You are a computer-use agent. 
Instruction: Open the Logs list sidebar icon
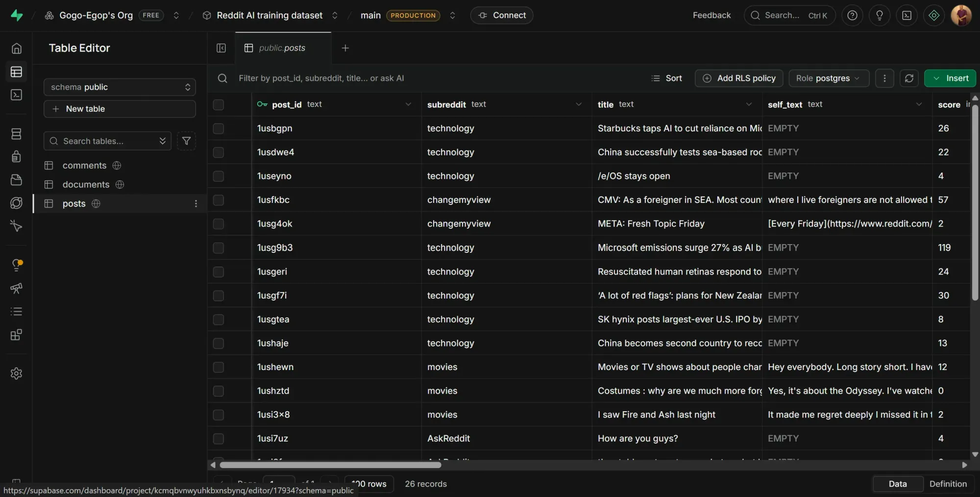pyautogui.click(x=16, y=311)
